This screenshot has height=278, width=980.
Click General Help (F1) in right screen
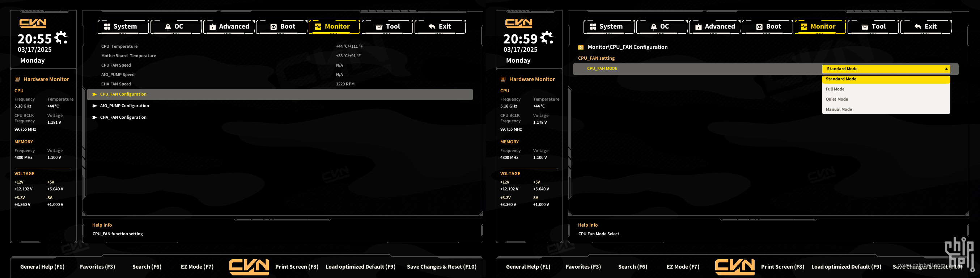[528, 267]
